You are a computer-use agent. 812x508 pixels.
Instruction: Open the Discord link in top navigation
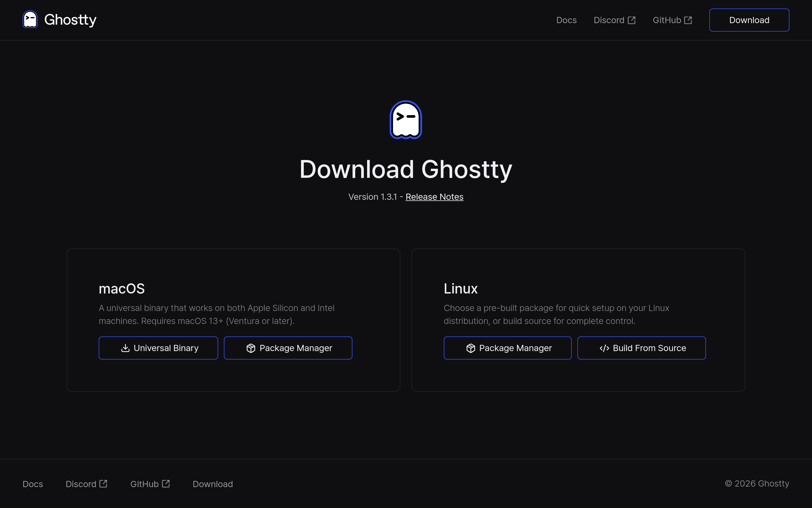point(614,20)
